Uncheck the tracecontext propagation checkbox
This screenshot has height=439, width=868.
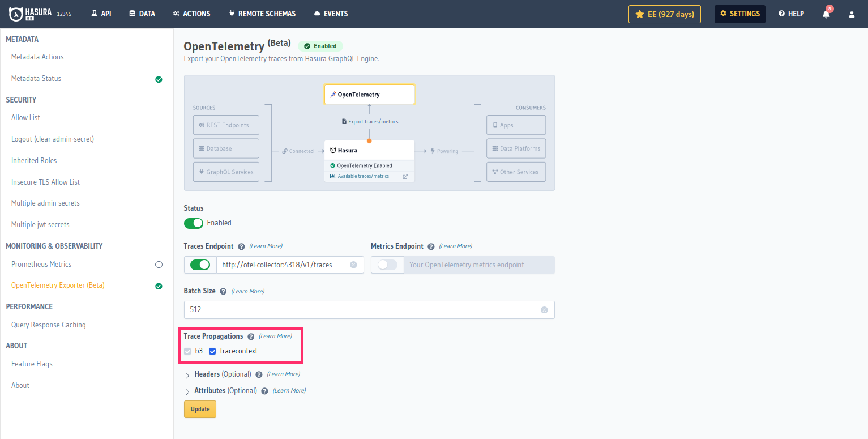[x=212, y=351]
